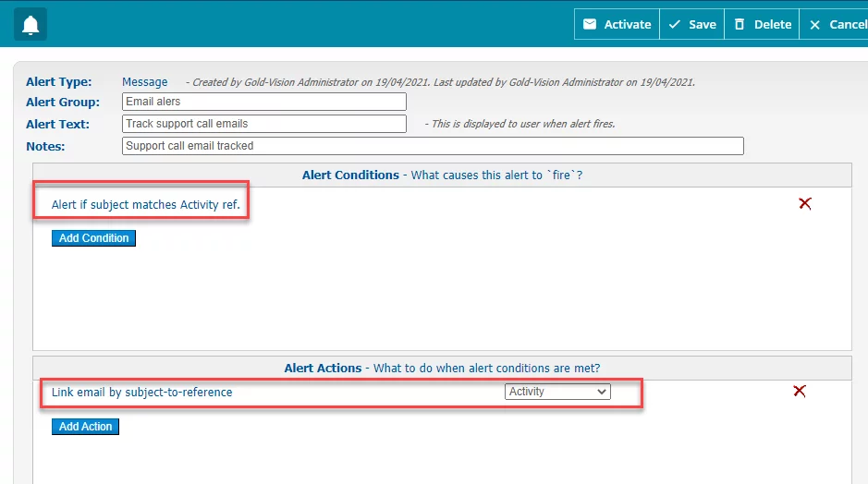Image resolution: width=868 pixels, height=484 pixels.
Task: Click the Delete trash can icon
Action: (739, 24)
